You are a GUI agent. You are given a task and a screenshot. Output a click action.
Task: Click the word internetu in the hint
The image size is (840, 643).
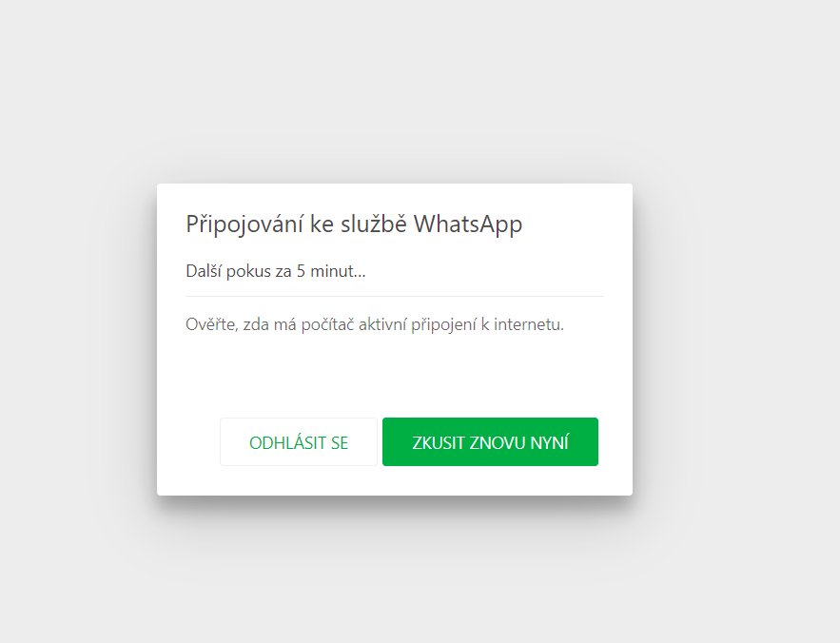pyautogui.click(x=529, y=324)
